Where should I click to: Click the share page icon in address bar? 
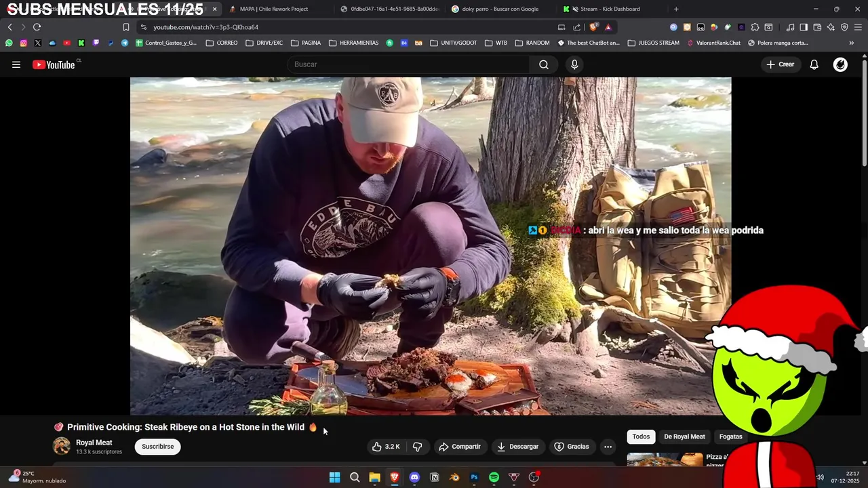[576, 27]
